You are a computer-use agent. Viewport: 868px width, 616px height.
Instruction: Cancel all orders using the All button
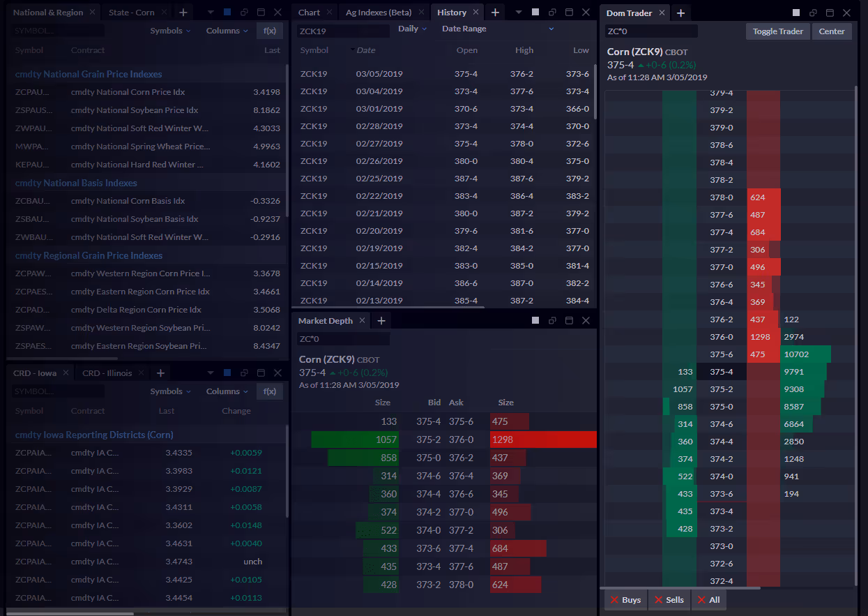[x=708, y=599]
